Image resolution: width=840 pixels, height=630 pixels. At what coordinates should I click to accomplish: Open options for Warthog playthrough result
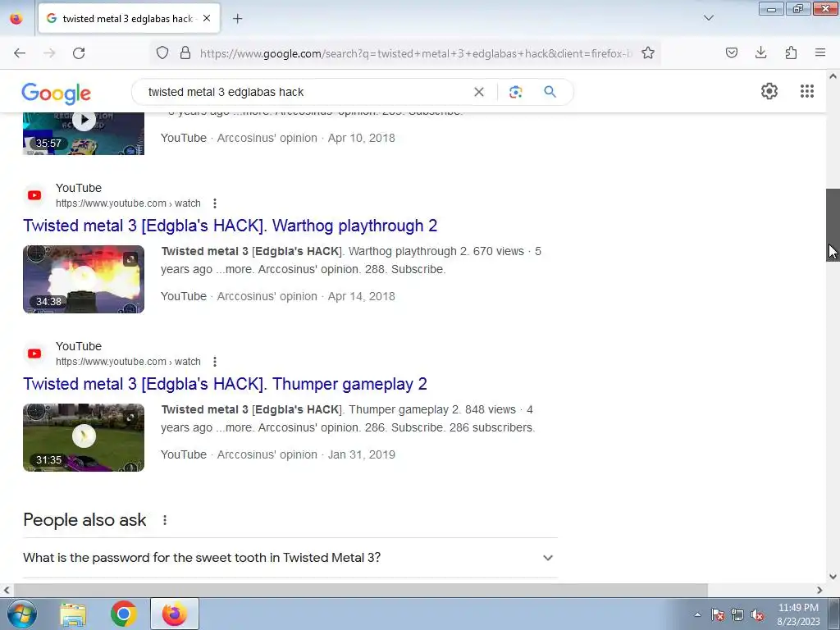(215, 203)
